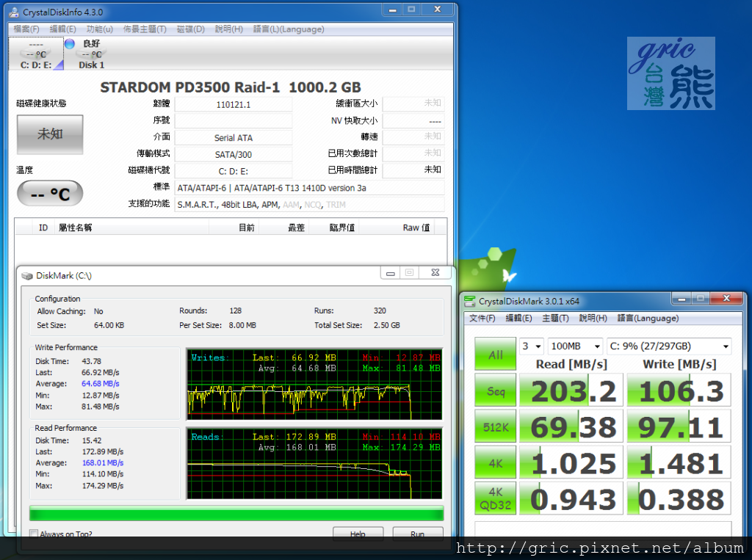Click the read Average value 168.01 MB/s

103,462
